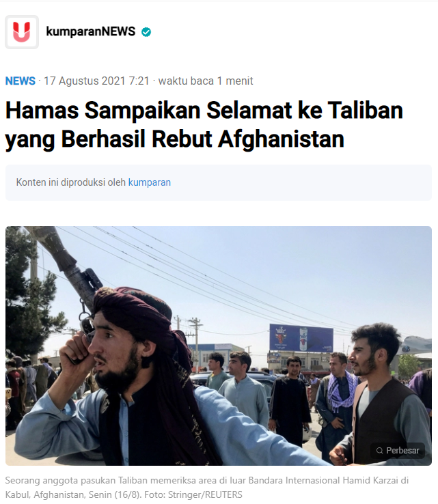Image resolution: width=438 pixels, height=504 pixels.
Task: Click the kumparan red U logo avatar
Action: tap(22, 32)
